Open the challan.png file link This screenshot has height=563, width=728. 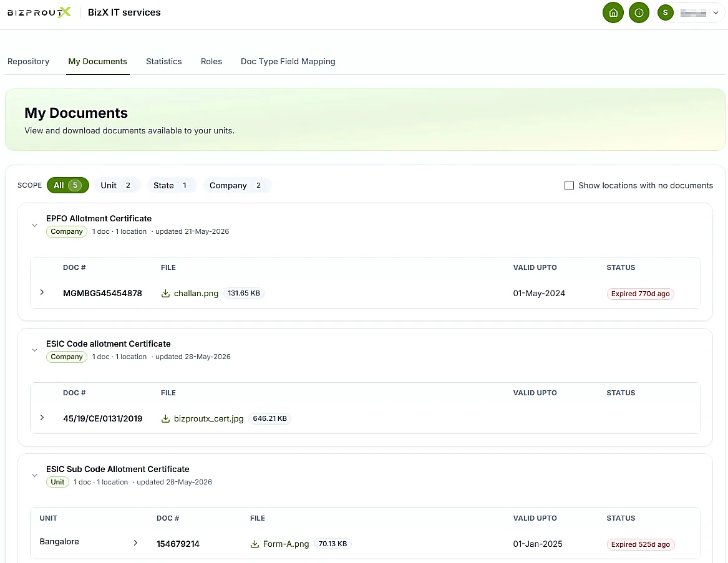tap(196, 293)
